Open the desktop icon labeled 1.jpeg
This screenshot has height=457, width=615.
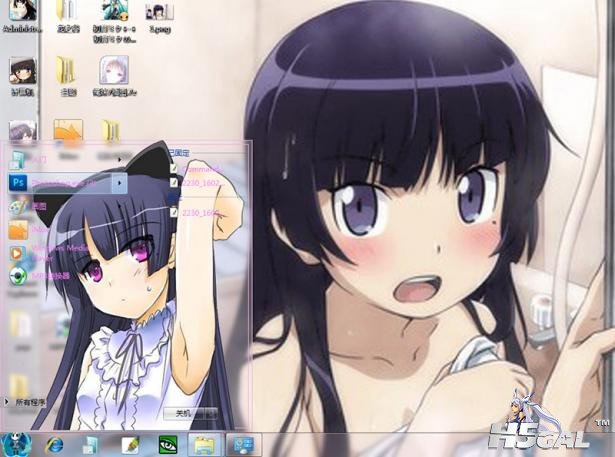coord(160,16)
